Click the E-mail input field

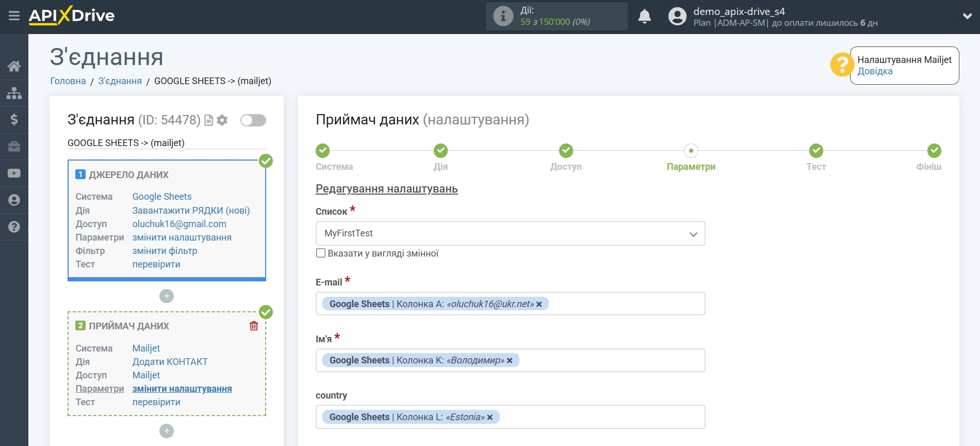click(x=510, y=304)
